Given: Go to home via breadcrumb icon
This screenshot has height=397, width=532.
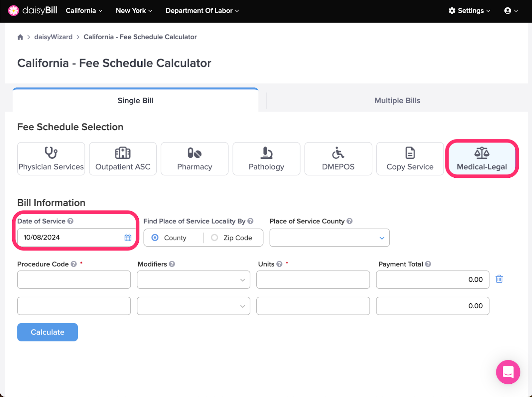Looking at the screenshot, I should pos(20,37).
